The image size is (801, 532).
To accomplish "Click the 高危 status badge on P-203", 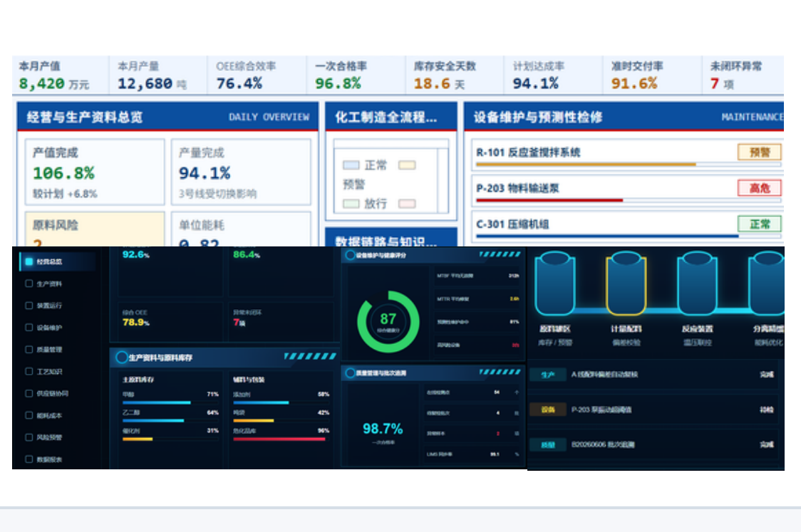I will (760, 188).
